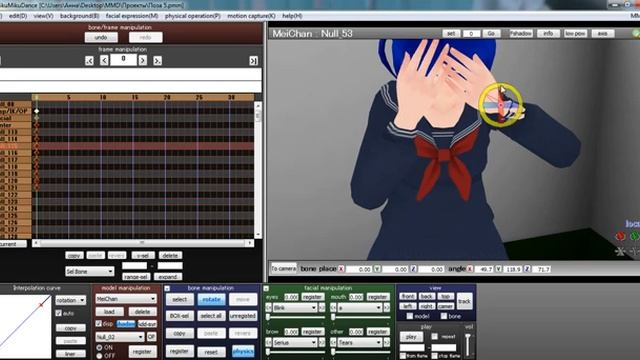Image resolution: width=640 pixels, height=360 pixels.
Task: Open the facial expression(M) menu
Action: (132, 16)
